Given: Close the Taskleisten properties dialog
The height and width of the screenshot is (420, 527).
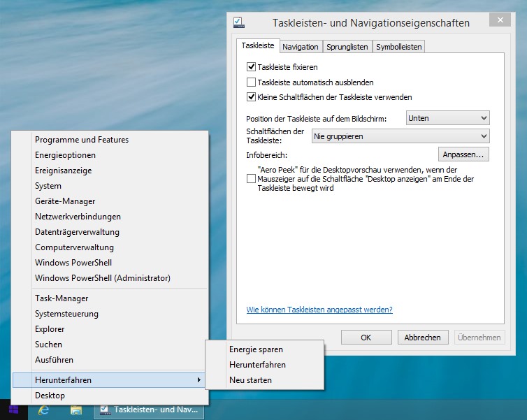Looking at the screenshot, I should [500, 20].
